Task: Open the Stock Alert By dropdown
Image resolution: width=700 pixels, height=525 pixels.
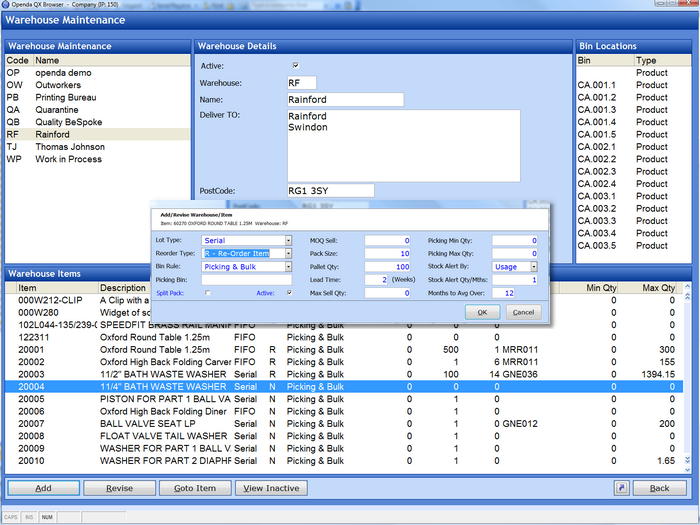Action: pos(533,267)
